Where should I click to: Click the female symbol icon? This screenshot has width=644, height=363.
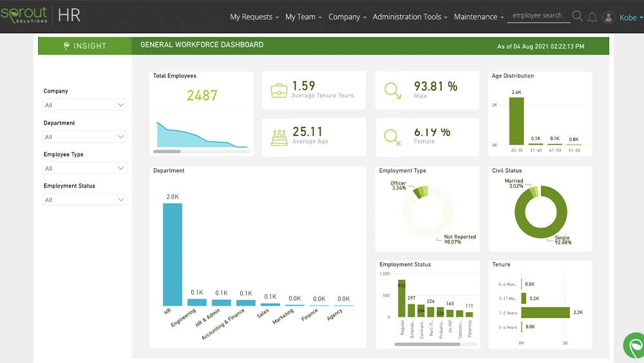[392, 137]
